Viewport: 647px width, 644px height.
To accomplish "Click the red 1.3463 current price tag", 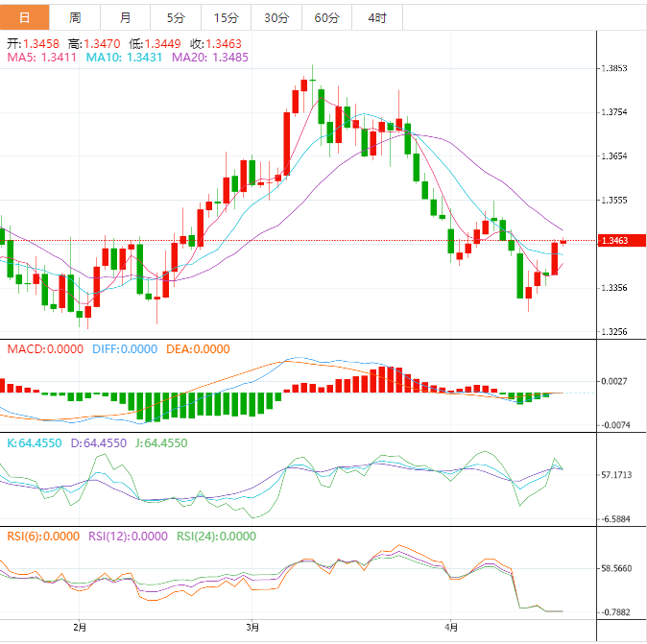I will coord(615,240).
